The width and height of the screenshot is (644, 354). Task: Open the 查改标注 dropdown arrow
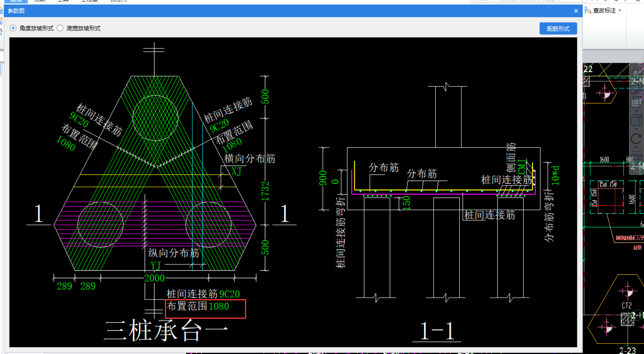click(x=620, y=11)
